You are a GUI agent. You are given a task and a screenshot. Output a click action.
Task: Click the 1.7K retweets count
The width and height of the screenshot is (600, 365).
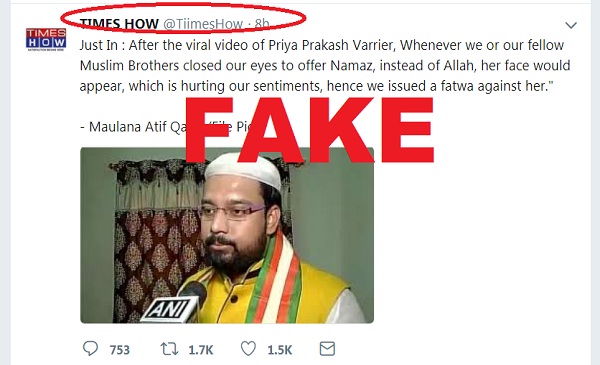pos(201,350)
